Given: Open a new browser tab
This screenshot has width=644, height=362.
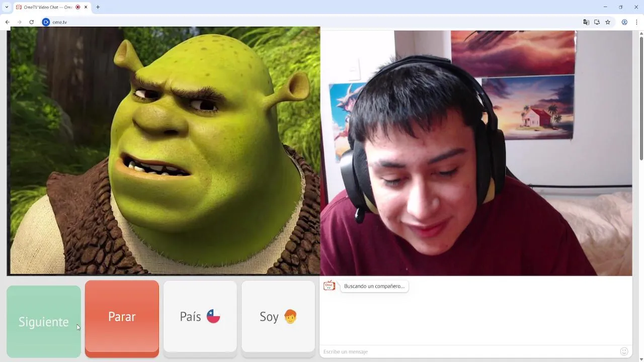Looking at the screenshot, I should [98, 7].
